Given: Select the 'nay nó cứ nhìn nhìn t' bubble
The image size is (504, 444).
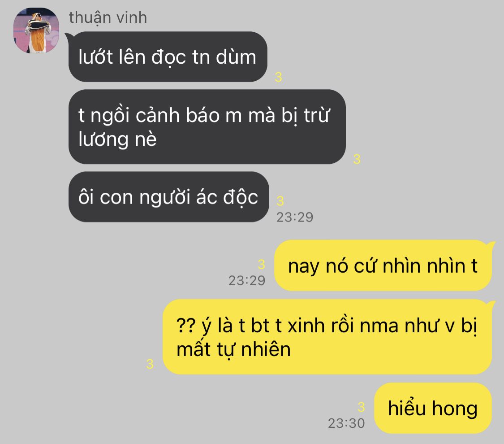Looking at the screenshot, I should [x=383, y=266].
